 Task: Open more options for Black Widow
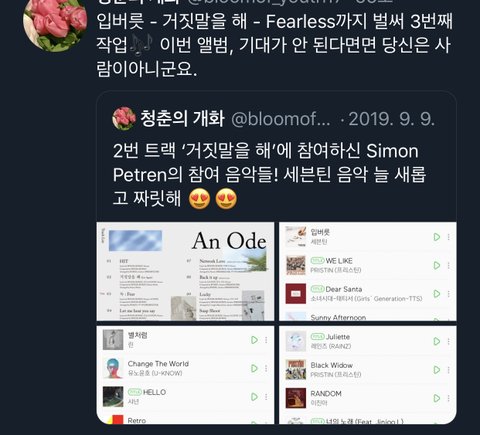[449, 370]
